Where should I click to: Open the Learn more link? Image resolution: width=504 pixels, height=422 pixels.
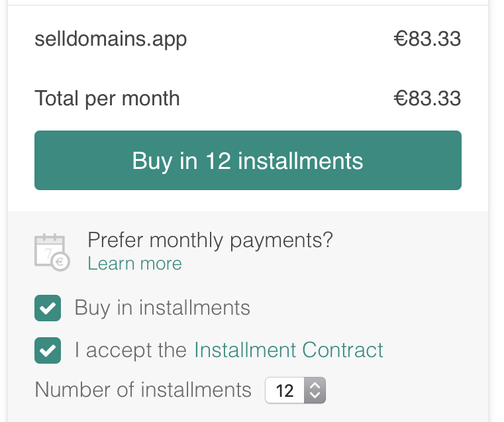click(134, 264)
